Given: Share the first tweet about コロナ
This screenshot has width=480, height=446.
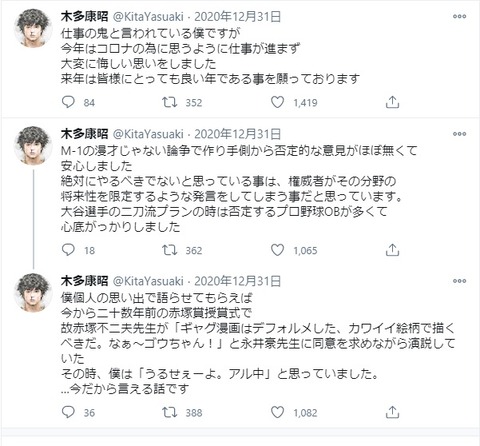Looking at the screenshot, I should point(392,102).
